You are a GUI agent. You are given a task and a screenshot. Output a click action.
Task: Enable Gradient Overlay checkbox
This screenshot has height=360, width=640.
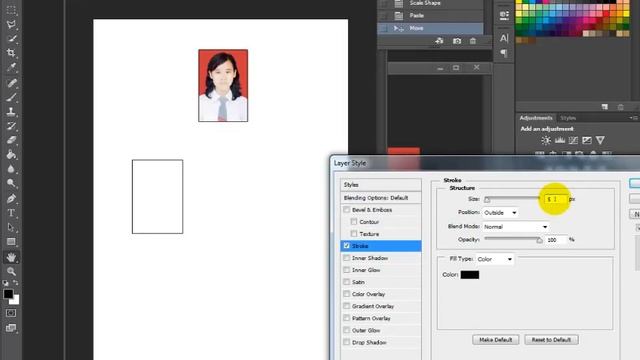tap(347, 306)
